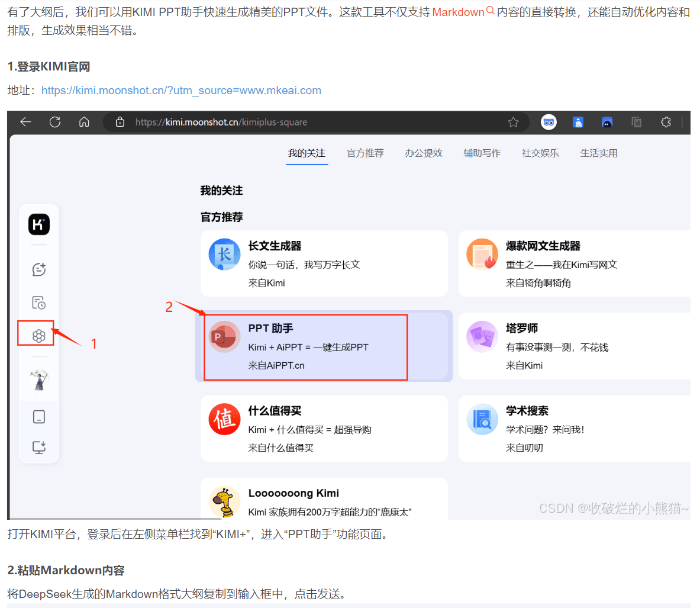Open the 爆款网文生成器 card title
This screenshot has width=700, height=608.
click(x=543, y=246)
